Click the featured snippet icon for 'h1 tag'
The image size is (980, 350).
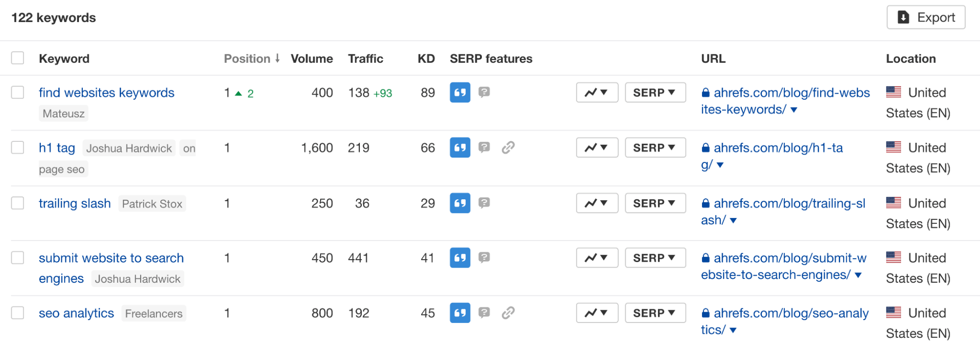(459, 147)
